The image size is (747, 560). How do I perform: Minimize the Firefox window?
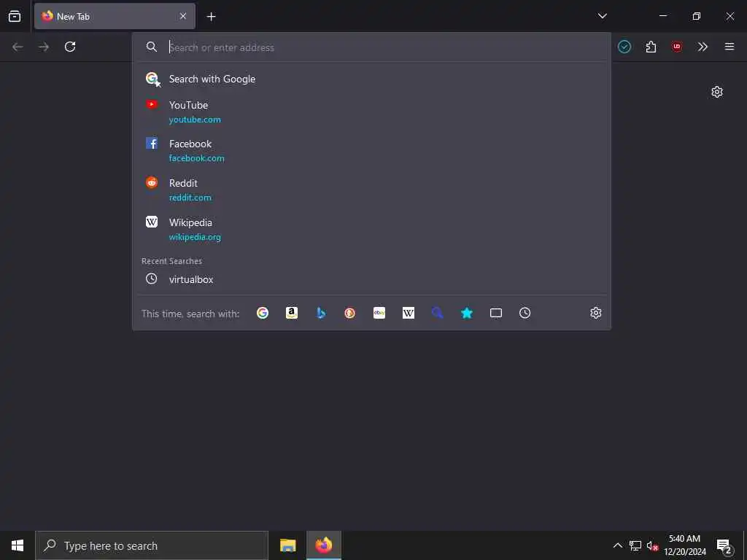click(662, 16)
